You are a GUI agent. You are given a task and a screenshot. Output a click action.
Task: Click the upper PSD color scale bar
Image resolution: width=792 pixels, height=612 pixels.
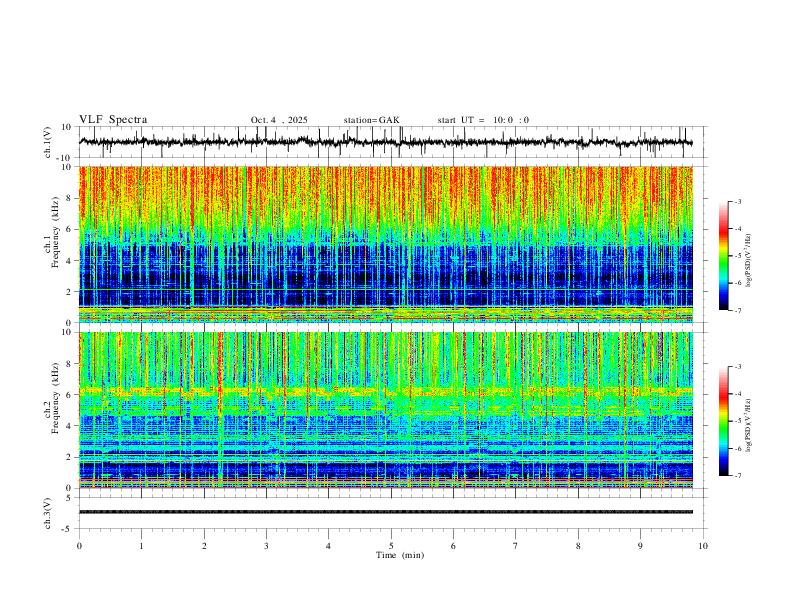pyautogui.click(x=724, y=256)
